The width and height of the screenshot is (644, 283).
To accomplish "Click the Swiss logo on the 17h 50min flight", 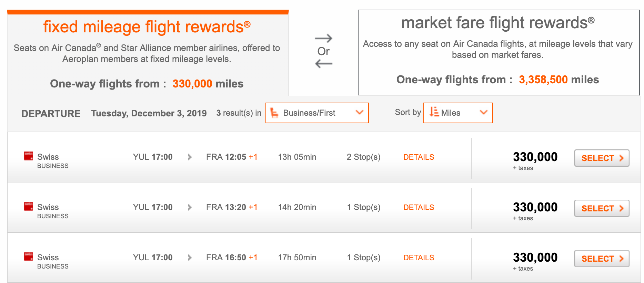I will point(29,256).
